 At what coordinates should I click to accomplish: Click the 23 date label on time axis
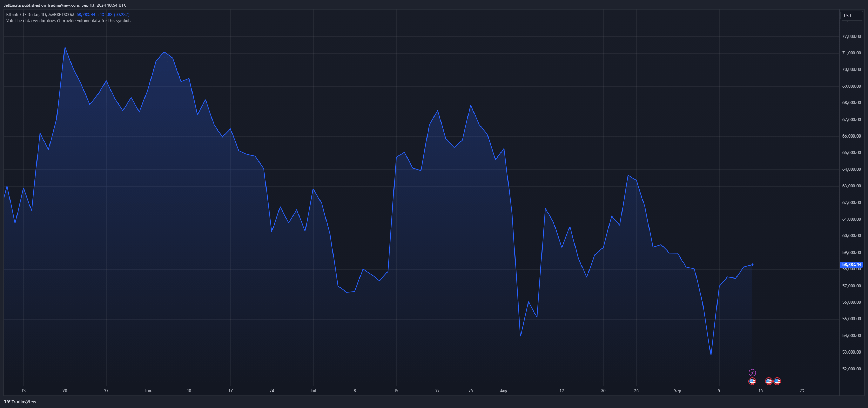click(x=802, y=391)
